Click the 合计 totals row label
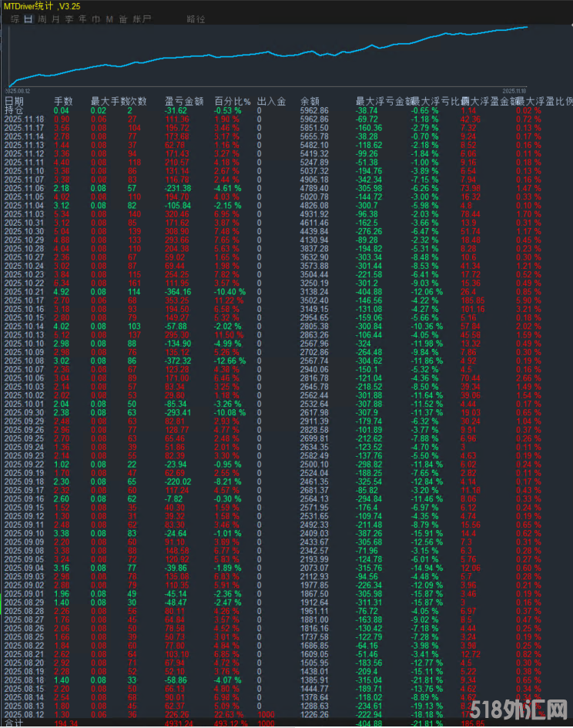The image size is (573, 728). pos(15,723)
